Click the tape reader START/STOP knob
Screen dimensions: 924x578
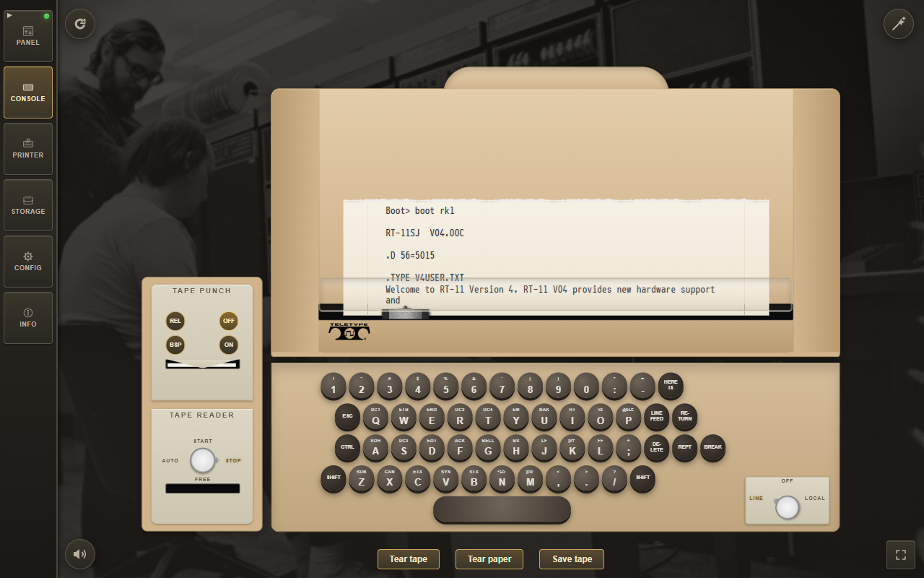tap(203, 460)
